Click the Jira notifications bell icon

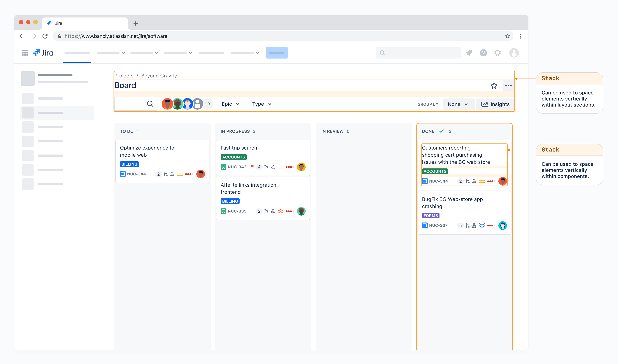coord(469,53)
